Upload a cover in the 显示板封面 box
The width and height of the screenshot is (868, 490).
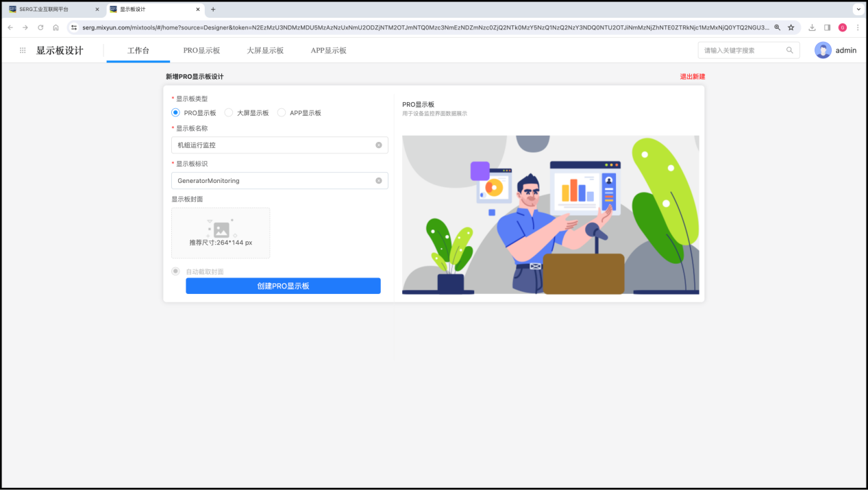point(221,233)
